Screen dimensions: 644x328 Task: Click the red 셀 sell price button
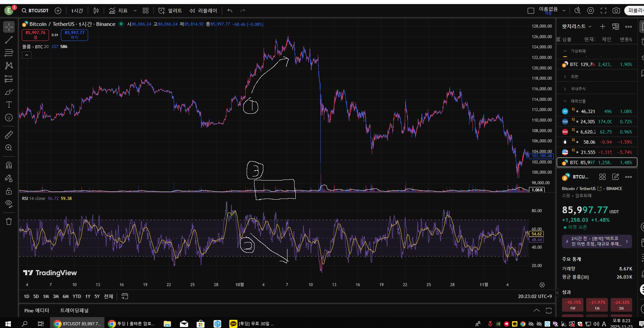(x=35, y=35)
